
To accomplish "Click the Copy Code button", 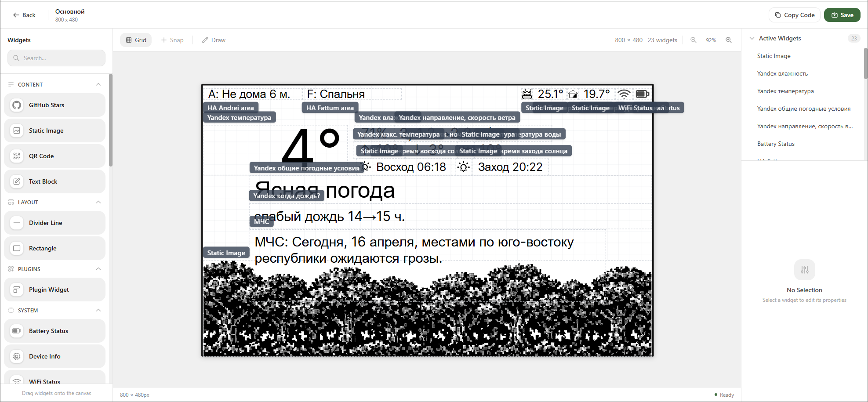I will click(x=794, y=15).
